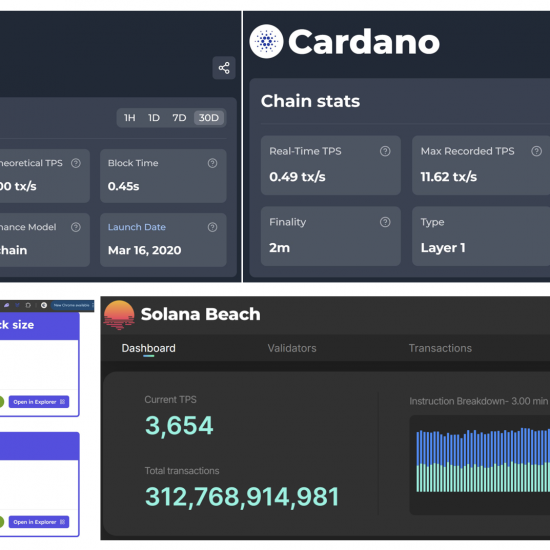The width and height of the screenshot is (550, 550).
Task: Click the Finality value 2m
Action: coord(280,248)
